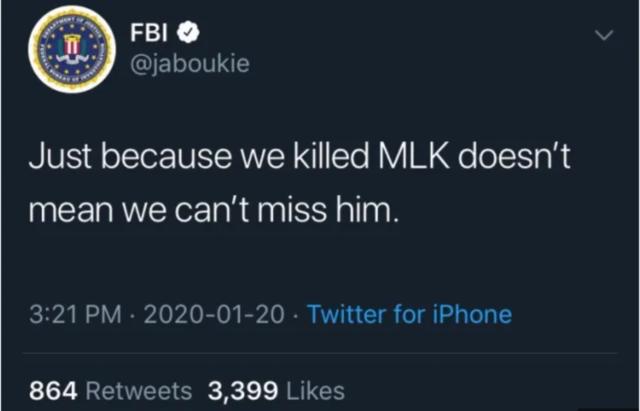Open the FBI seal profile picture

pyautogui.click(x=72, y=49)
